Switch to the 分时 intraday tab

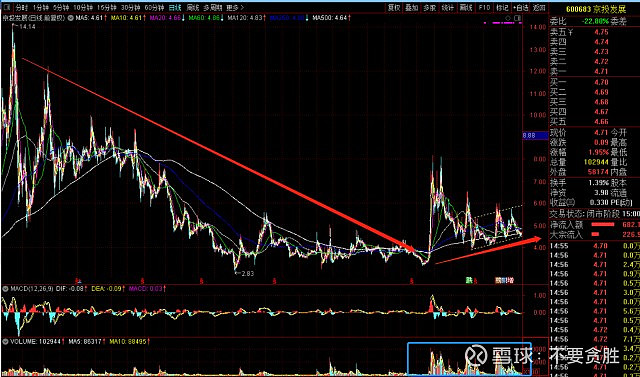pyautogui.click(x=22, y=8)
